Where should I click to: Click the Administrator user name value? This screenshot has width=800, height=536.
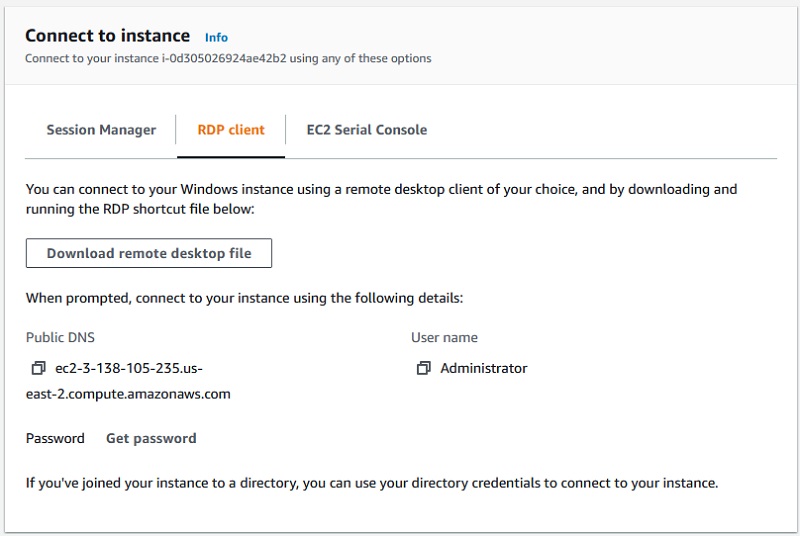(x=483, y=368)
